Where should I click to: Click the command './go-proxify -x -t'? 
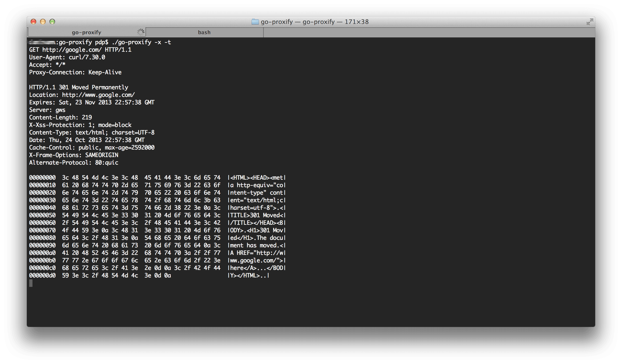pos(141,42)
